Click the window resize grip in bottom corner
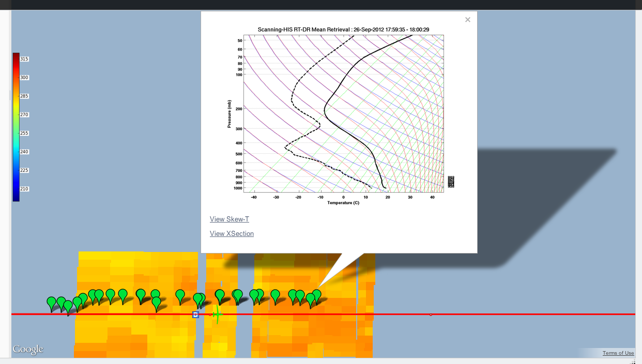 (x=638, y=361)
